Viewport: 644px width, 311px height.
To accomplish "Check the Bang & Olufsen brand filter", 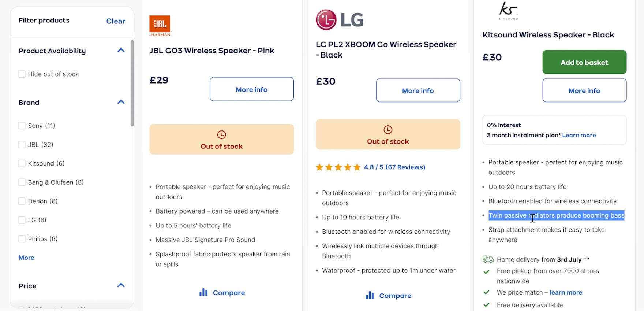I will (22, 182).
